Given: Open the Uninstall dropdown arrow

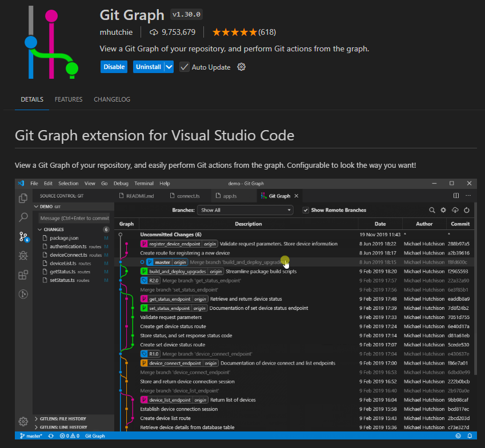Looking at the screenshot, I should pyautogui.click(x=169, y=67).
